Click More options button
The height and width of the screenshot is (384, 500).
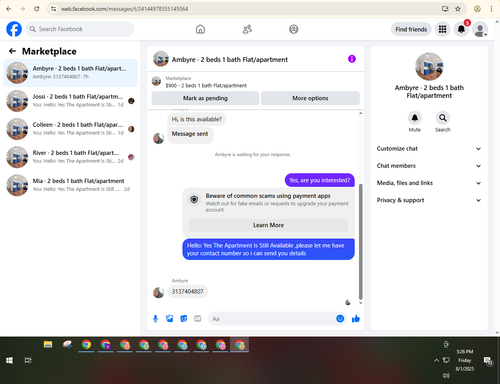click(x=310, y=98)
